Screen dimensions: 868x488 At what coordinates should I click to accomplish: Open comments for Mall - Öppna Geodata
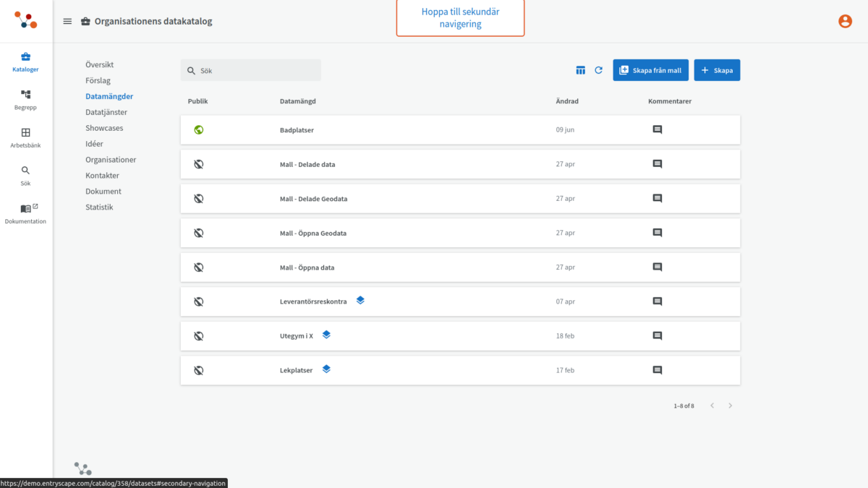coord(657,232)
